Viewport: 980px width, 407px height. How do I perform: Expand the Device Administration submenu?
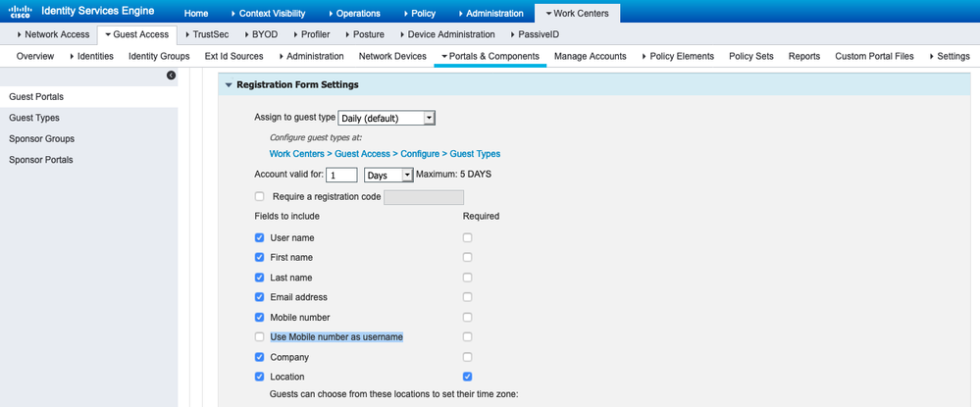pos(447,34)
